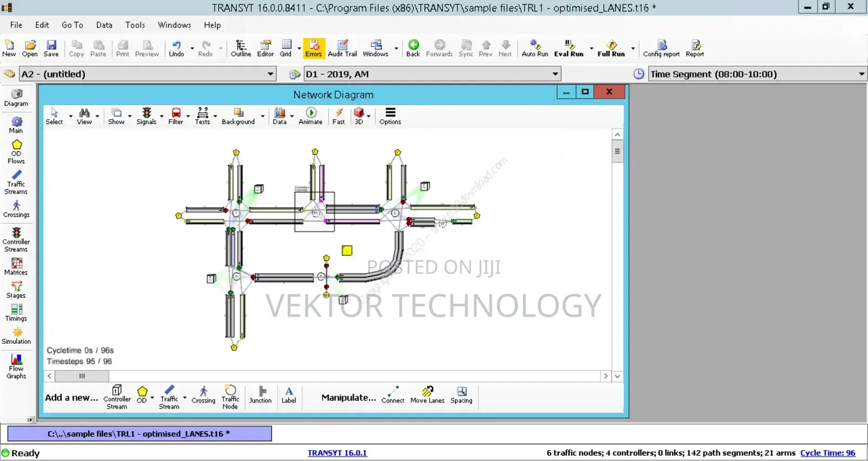Add a new Traffic Node
Image resolution: width=868 pixels, height=461 pixels.
(x=230, y=397)
